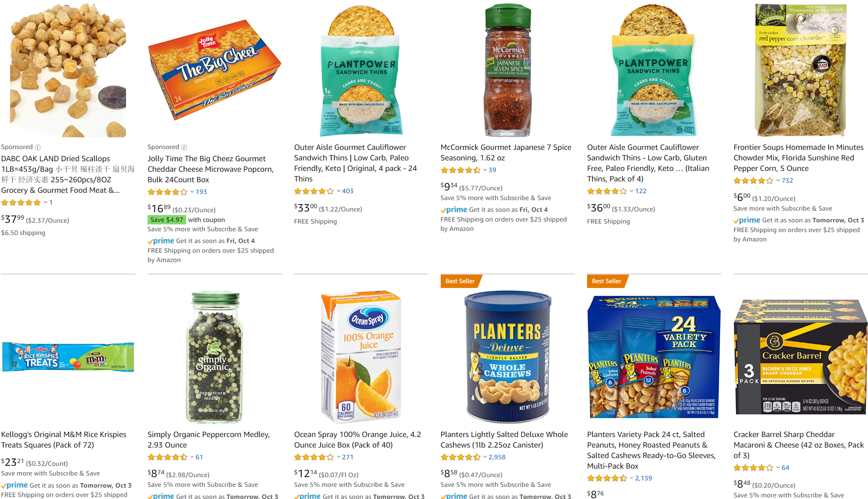
Task: Click the Save $4.97 coupon badge
Action: [167, 220]
